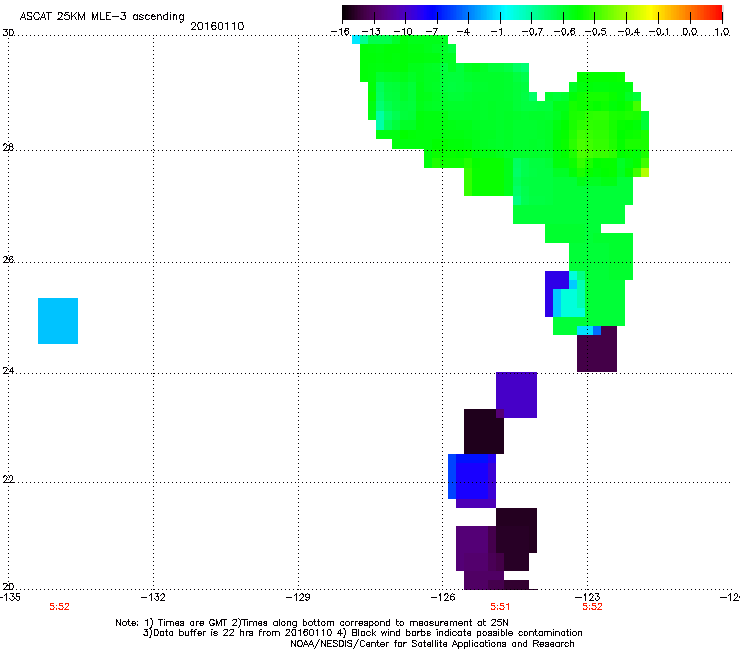Click the -0.1 color scale label
Screen dimensions: 740x650
[x=659, y=32]
